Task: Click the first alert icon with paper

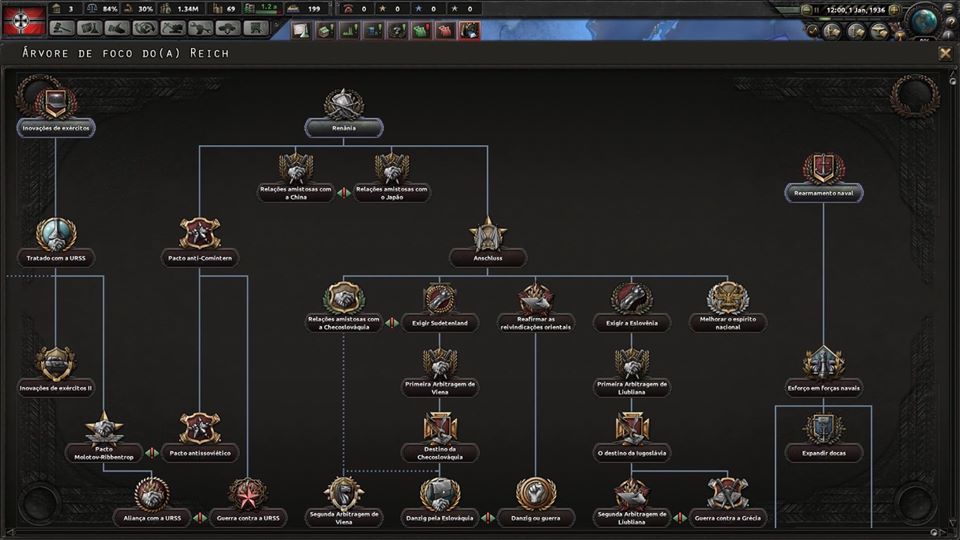Action: point(301,29)
